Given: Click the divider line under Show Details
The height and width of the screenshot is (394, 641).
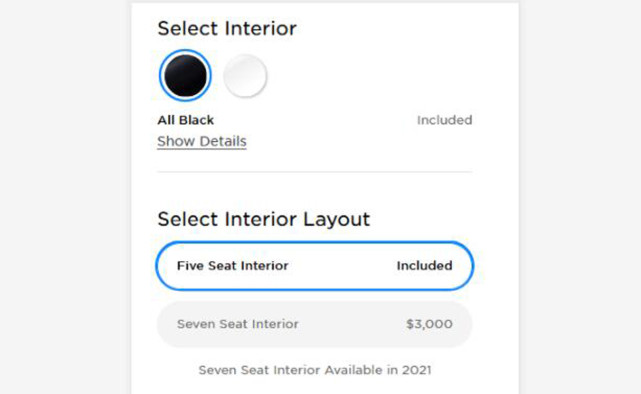Looking at the screenshot, I should pos(315,172).
